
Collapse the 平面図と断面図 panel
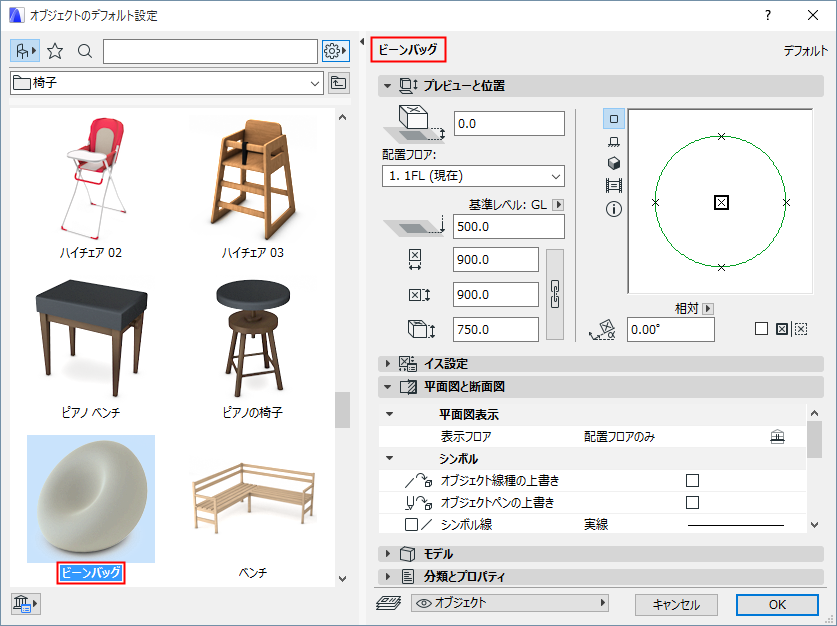coord(388,387)
